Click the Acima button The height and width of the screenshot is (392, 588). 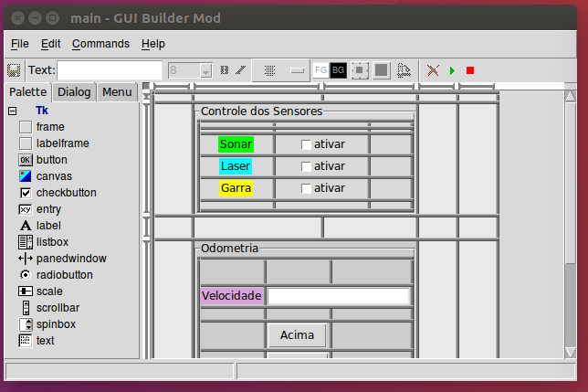297,335
